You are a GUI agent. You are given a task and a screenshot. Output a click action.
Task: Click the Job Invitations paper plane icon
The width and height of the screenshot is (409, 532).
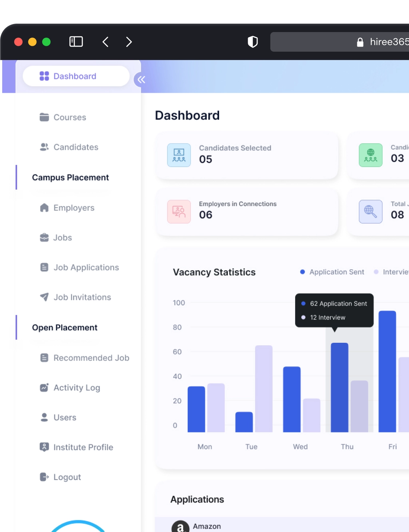44,297
